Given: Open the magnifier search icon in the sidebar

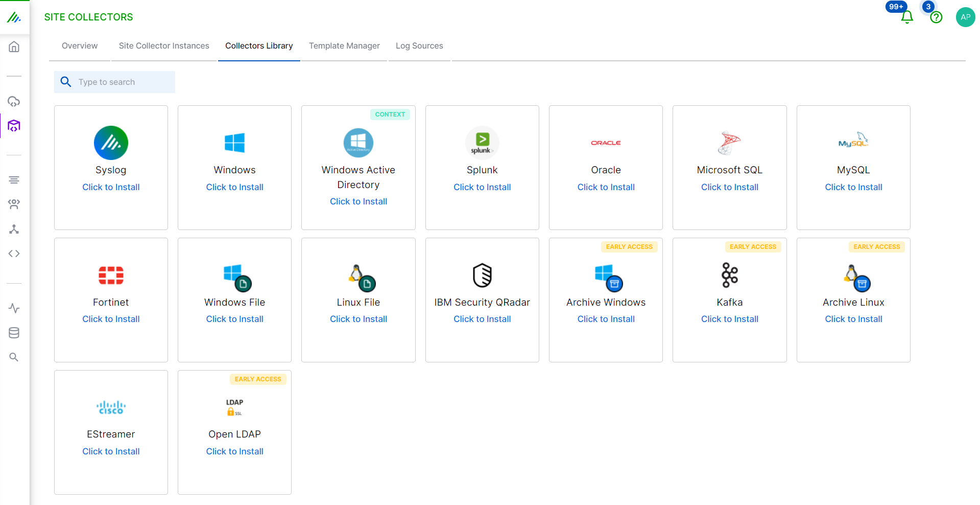Looking at the screenshot, I should pyautogui.click(x=14, y=357).
